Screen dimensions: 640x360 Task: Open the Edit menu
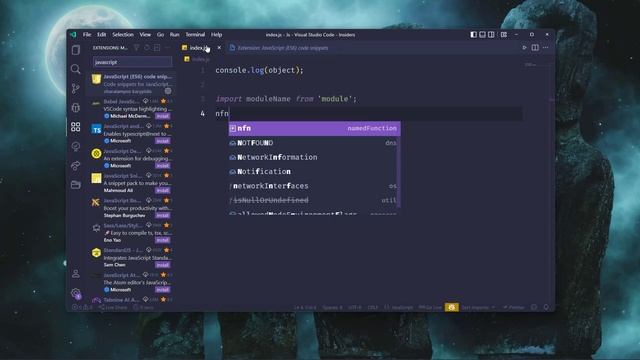click(x=102, y=35)
